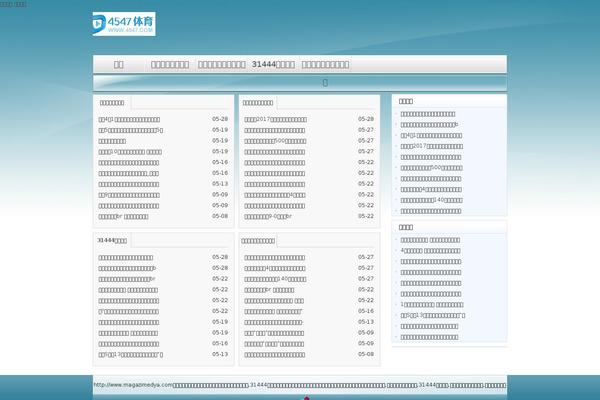Viewport: 600px width, 400px height.
Task: Open the article containing 9-0 dated 05-22
Action: click(x=268, y=216)
